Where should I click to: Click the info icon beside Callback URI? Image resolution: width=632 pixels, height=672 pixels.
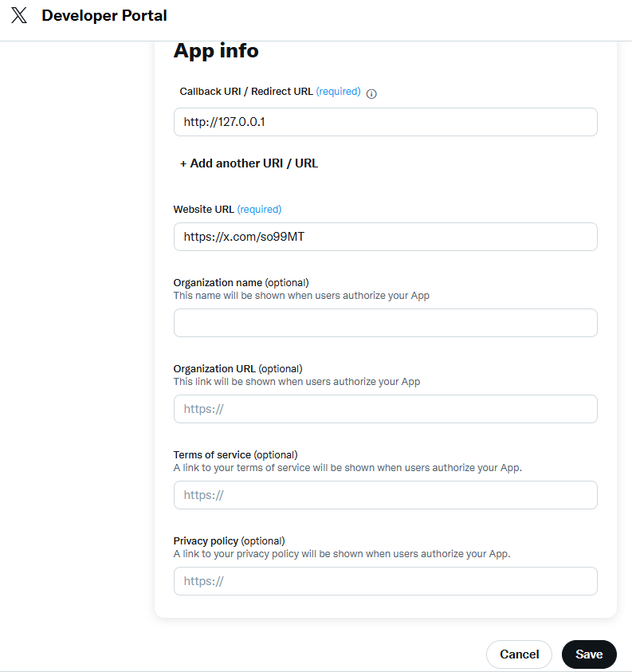tap(371, 93)
